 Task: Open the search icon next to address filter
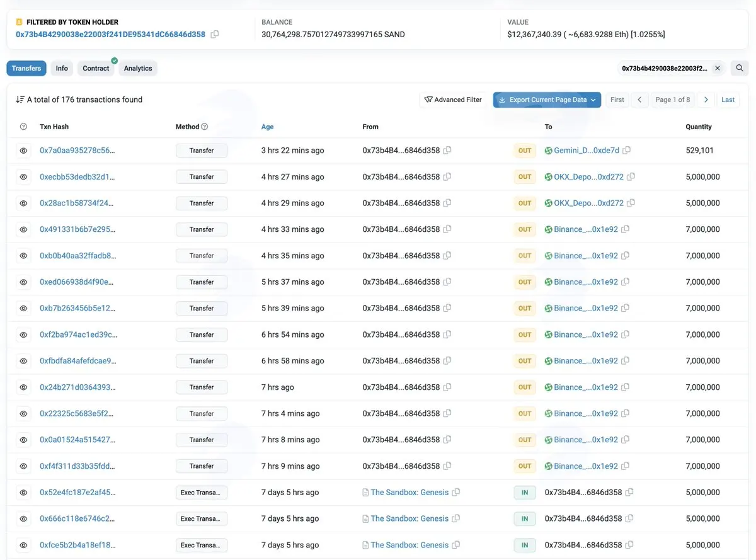pos(740,68)
